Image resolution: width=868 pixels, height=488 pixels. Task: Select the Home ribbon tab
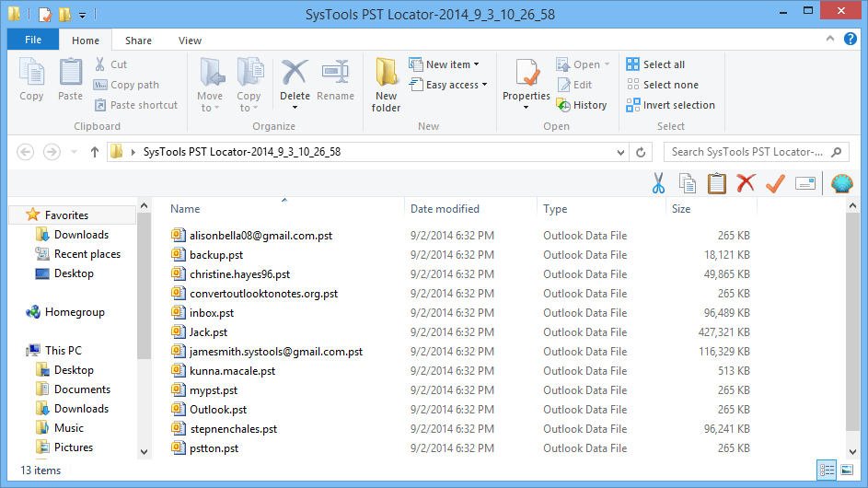point(86,41)
